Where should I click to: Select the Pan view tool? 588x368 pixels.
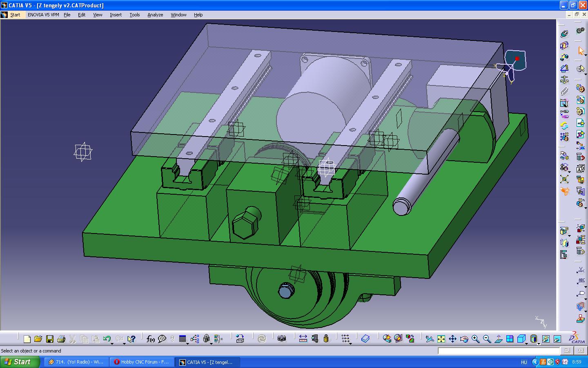click(452, 339)
